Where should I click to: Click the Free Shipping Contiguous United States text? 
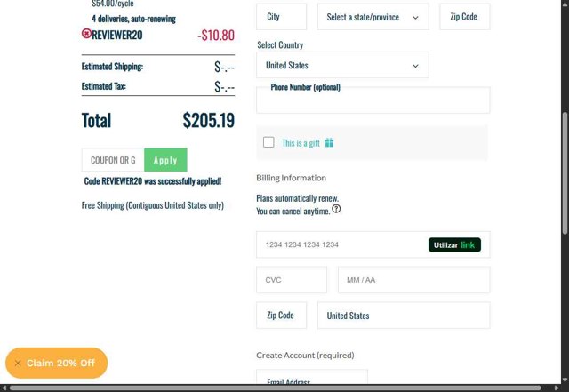coord(153,205)
